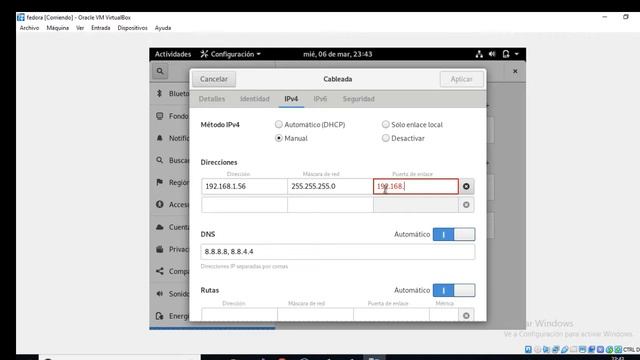This screenshot has height=360, width=640.
Task: Click the VirtualBox optical disk status icon
Action: click(x=537, y=349)
